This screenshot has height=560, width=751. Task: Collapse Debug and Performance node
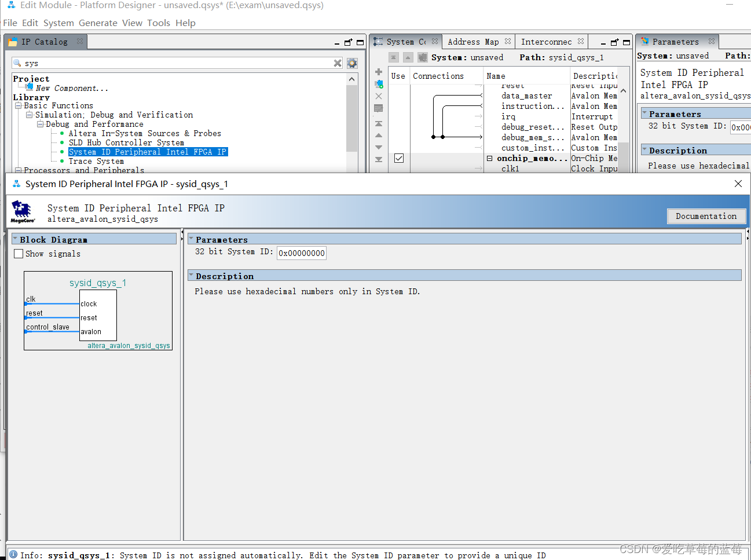pos(40,124)
